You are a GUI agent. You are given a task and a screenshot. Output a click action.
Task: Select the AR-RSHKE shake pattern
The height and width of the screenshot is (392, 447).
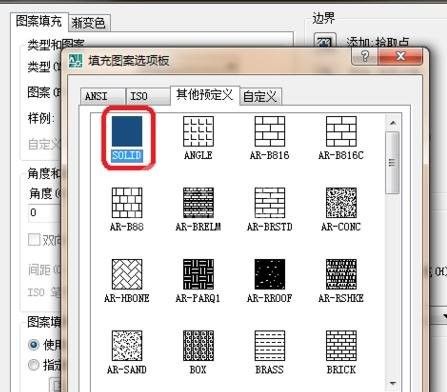[341, 274]
